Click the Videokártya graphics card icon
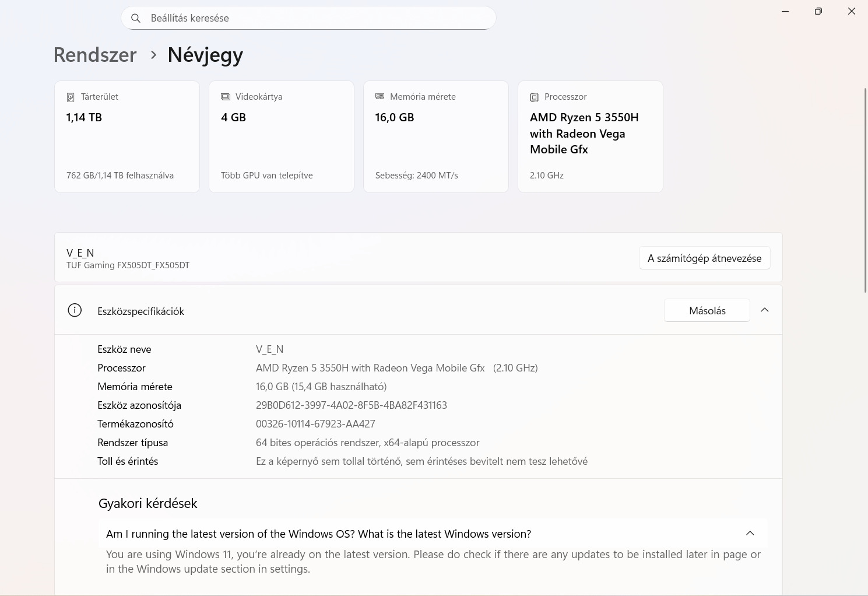Viewport: 868px width, 596px height. [x=226, y=97]
